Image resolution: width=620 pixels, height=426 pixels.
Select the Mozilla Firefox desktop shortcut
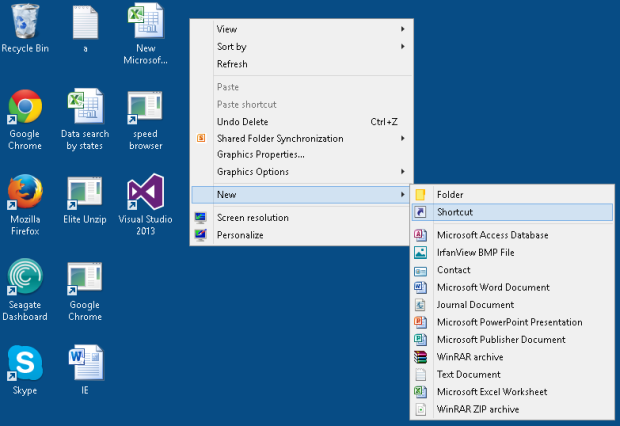25,192
